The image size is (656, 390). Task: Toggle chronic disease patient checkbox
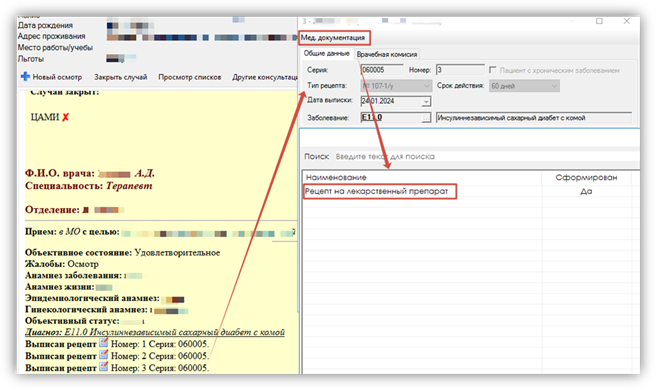[x=492, y=70]
